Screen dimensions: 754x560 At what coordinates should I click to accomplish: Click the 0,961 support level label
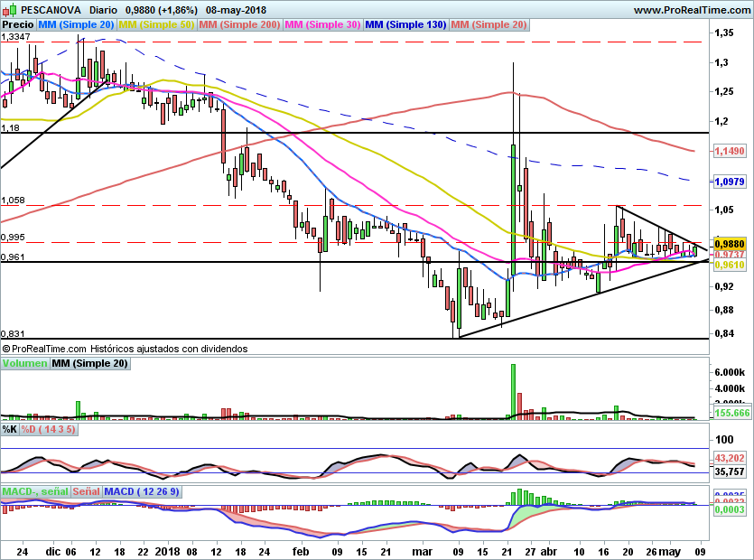[13, 257]
